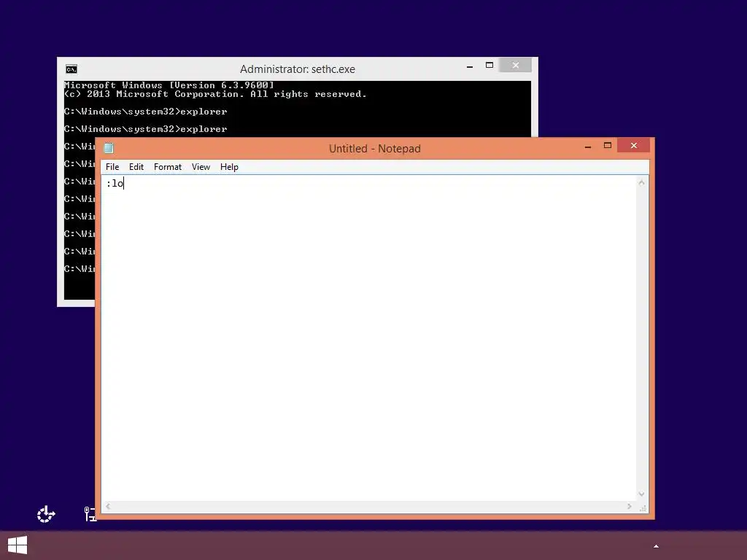Click the ':lo' text in Notepad

point(115,183)
